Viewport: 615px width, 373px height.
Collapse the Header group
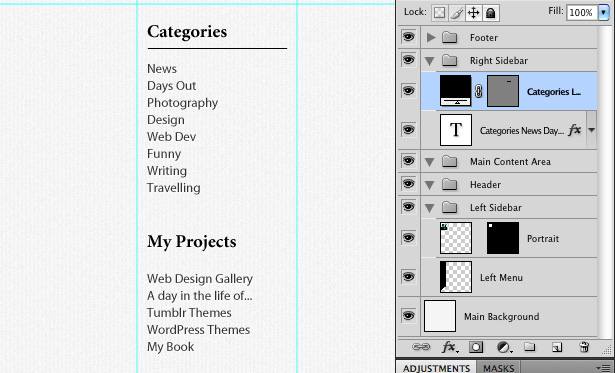(430, 185)
